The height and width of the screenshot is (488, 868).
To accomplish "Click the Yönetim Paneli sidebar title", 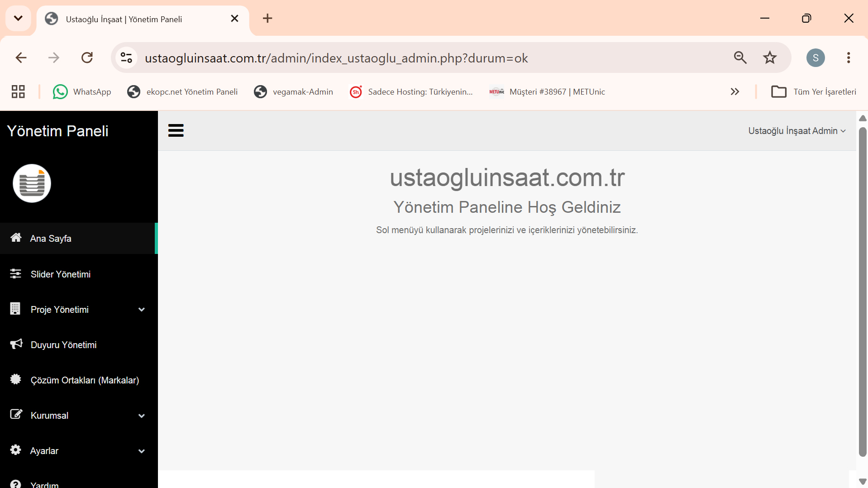I will 58,131.
